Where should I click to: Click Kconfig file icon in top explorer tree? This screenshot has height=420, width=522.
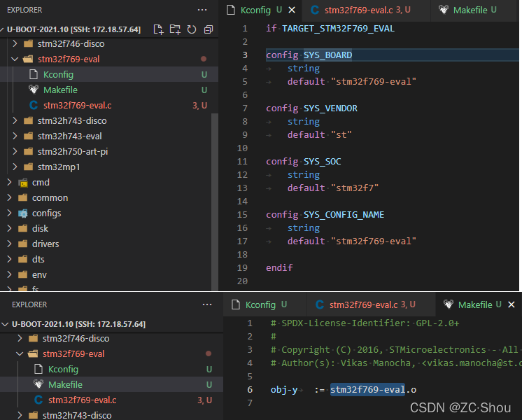(34, 74)
